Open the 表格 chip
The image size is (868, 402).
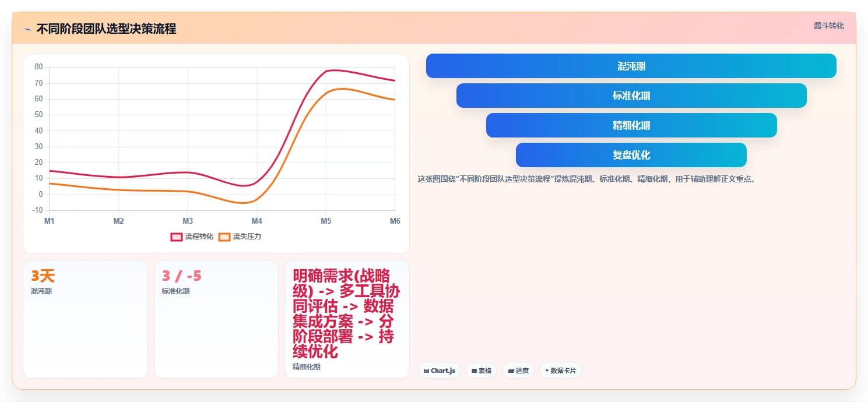click(x=482, y=371)
